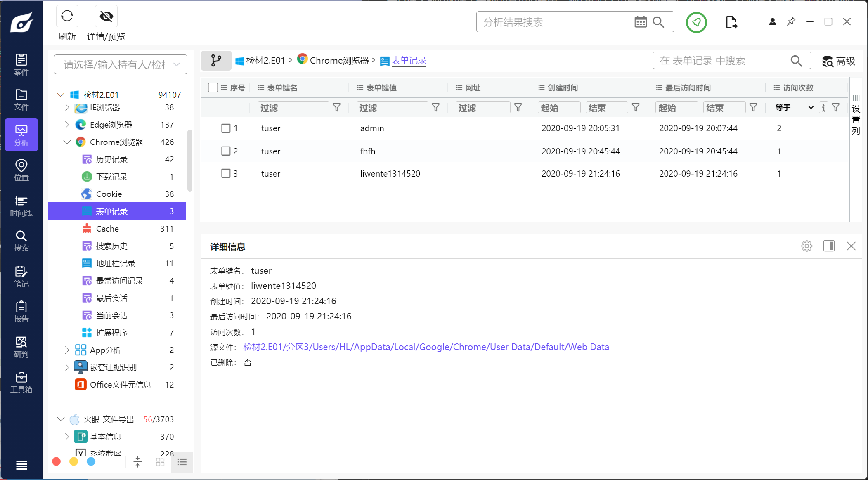Check the checkbox for row 1 admin
Screen dimensions: 868x480
[x=226, y=128]
